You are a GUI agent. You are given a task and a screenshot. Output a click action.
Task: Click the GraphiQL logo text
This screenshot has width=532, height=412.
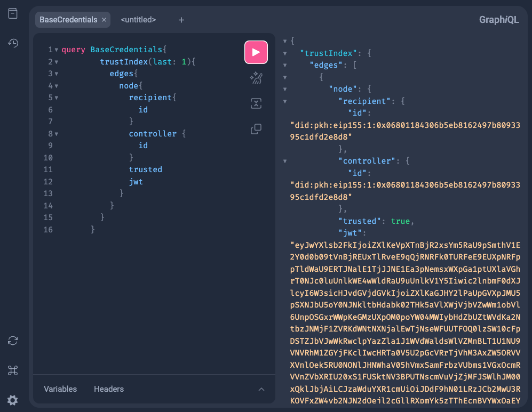point(499,20)
